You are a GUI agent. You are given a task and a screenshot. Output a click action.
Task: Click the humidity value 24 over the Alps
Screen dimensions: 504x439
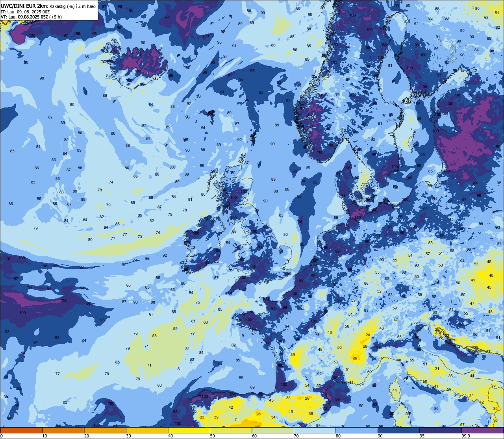pos(367,335)
